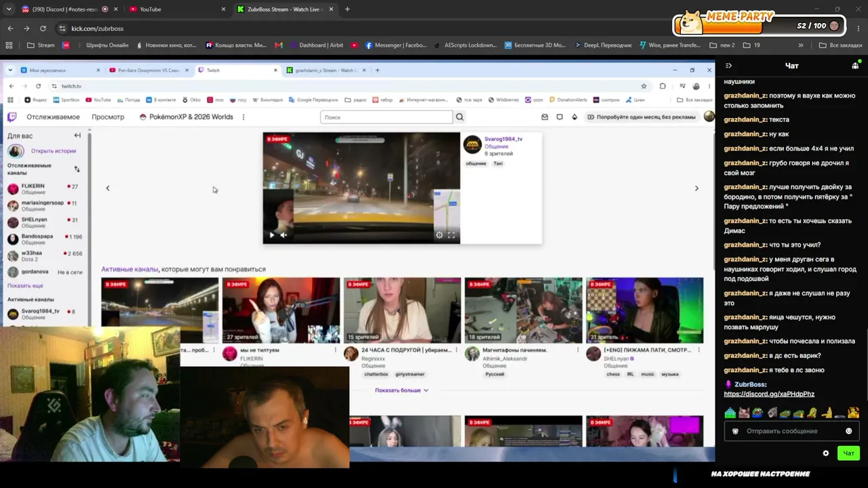Image resolution: width=868 pixels, height=488 pixels.
Task: Open Twitch whispers speech bubble icon
Action: (559, 117)
